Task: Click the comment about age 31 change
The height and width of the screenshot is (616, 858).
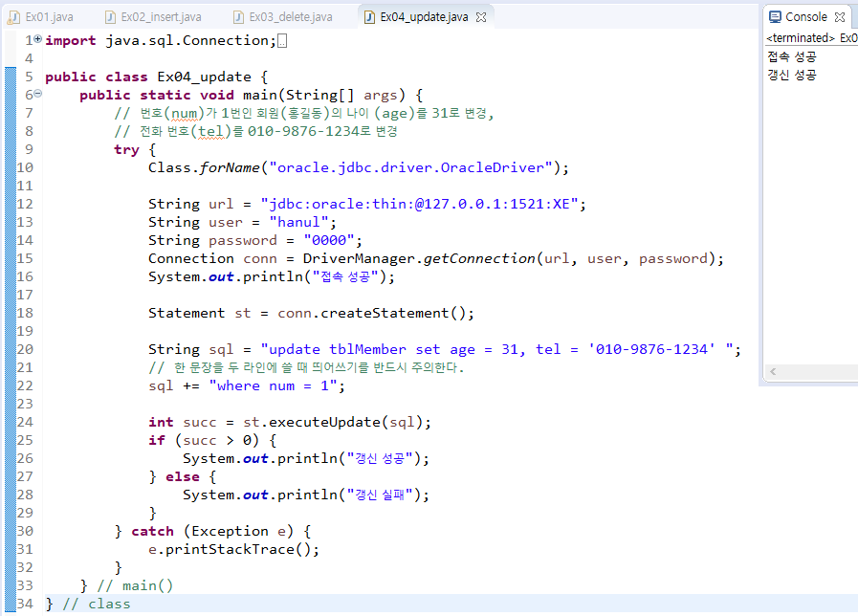Action: click(x=303, y=113)
